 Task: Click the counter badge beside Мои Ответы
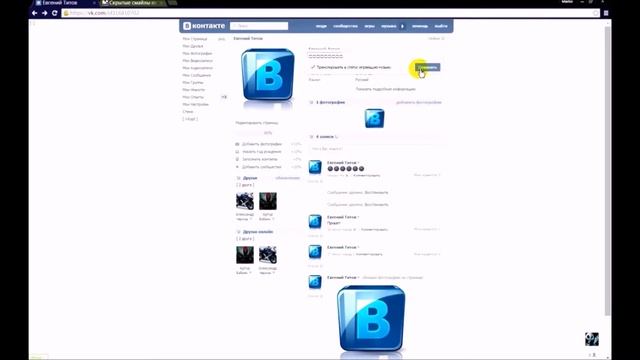pos(224,97)
